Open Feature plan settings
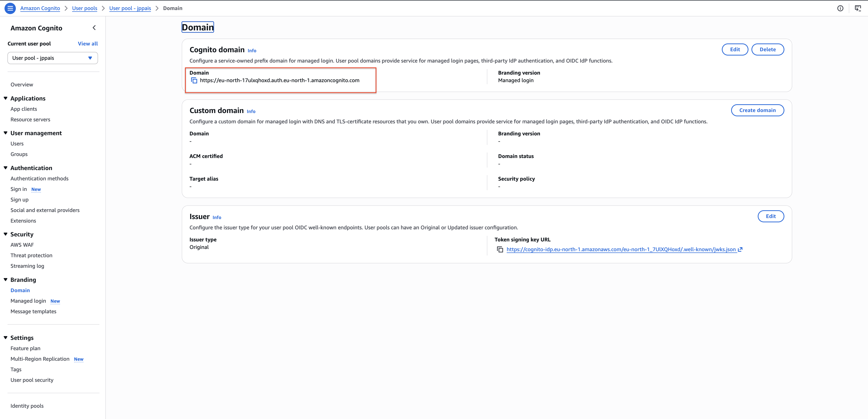The image size is (868, 419). point(25,348)
